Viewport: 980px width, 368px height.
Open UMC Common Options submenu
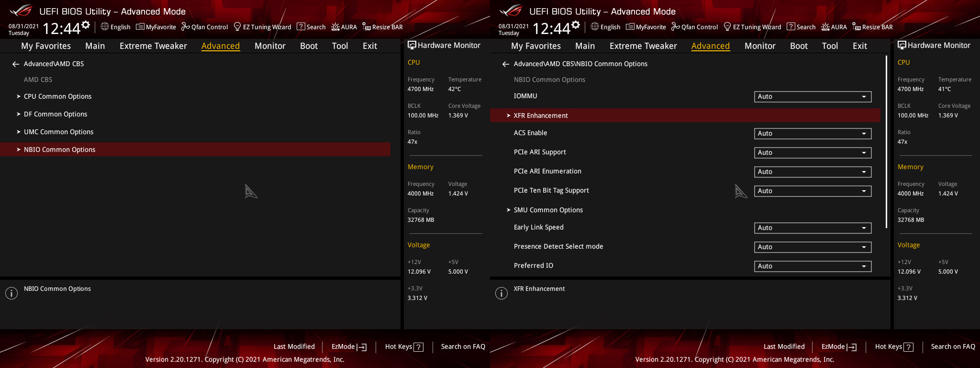point(58,132)
